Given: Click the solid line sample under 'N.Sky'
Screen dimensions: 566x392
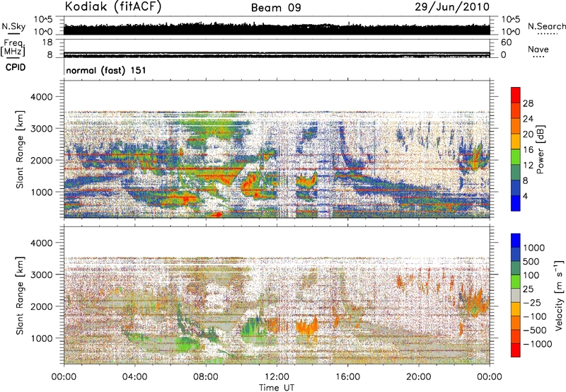Looking at the screenshot, I should [13, 33].
